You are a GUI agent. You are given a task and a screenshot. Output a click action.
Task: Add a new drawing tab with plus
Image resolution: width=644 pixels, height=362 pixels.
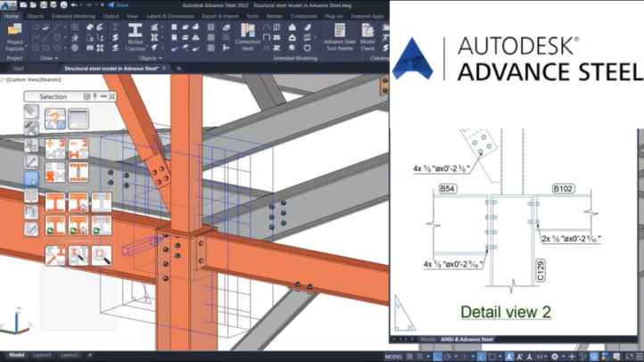click(x=178, y=68)
